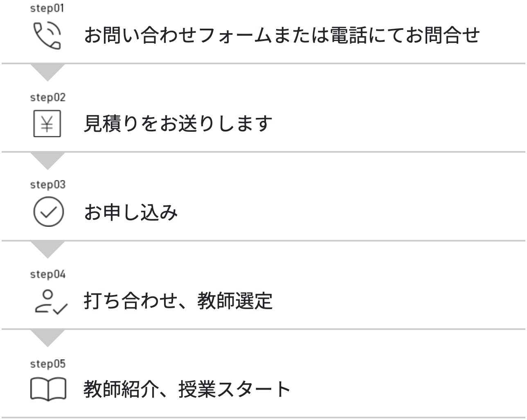Click the step05 label
The height and width of the screenshot is (420, 527).
click(x=47, y=364)
